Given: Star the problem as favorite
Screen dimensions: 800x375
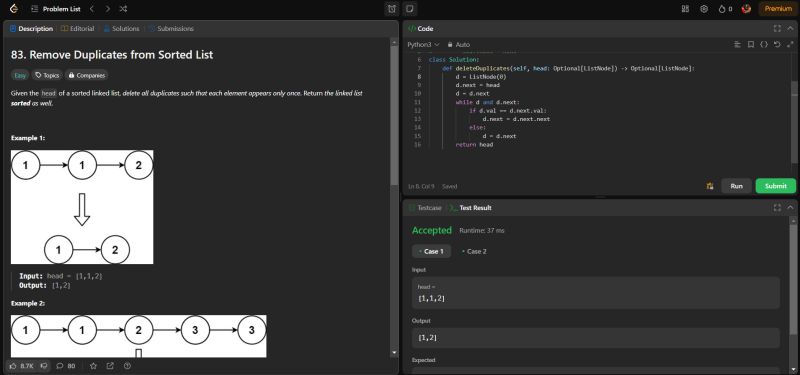Looking at the screenshot, I should pos(93,366).
